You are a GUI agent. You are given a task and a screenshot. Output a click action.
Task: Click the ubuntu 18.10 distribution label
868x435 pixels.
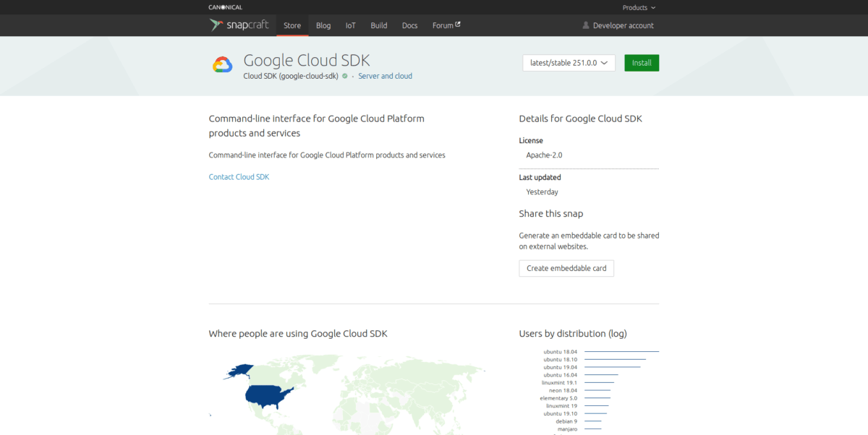click(x=560, y=359)
